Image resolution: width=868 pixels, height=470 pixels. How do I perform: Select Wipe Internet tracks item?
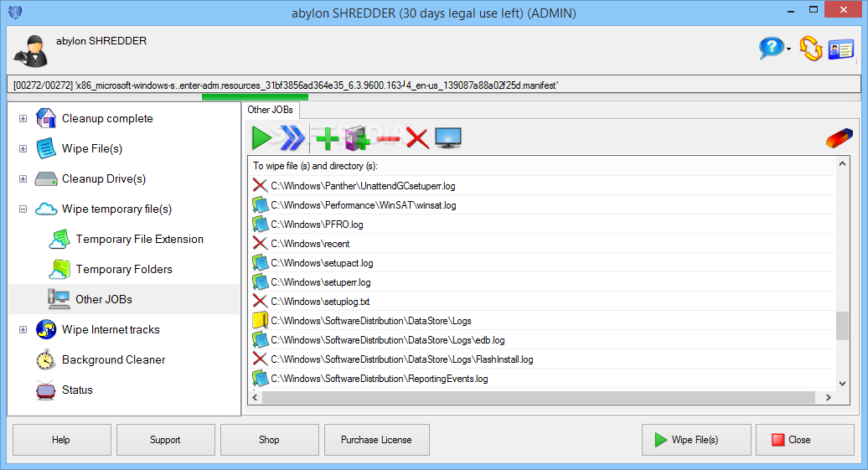[111, 329]
